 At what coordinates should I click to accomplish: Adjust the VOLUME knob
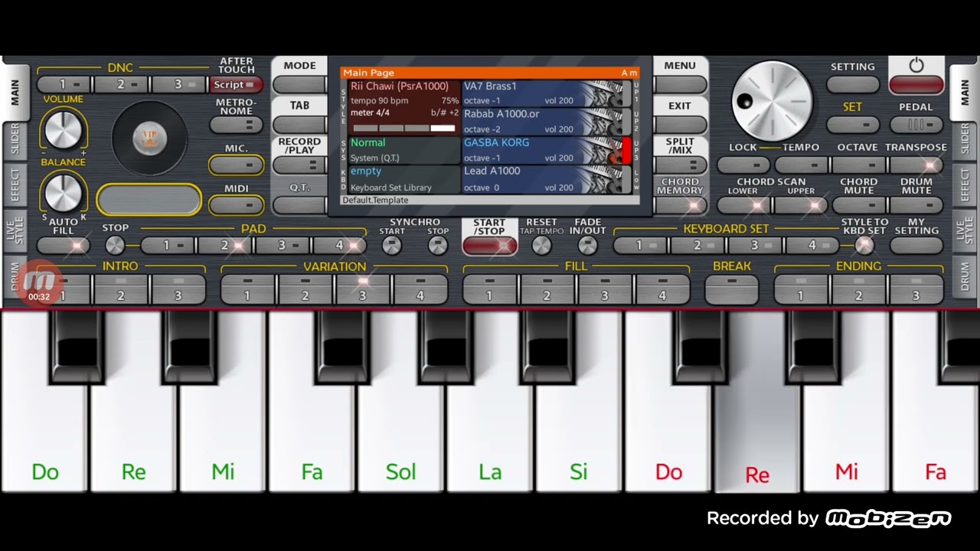(x=64, y=129)
